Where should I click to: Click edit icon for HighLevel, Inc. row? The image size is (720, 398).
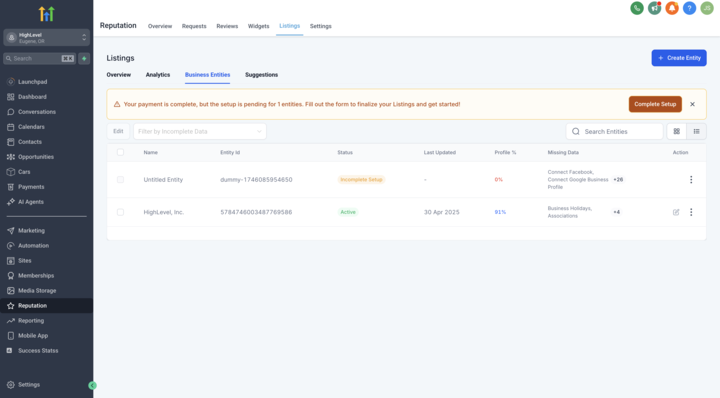pyautogui.click(x=676, y=212)
